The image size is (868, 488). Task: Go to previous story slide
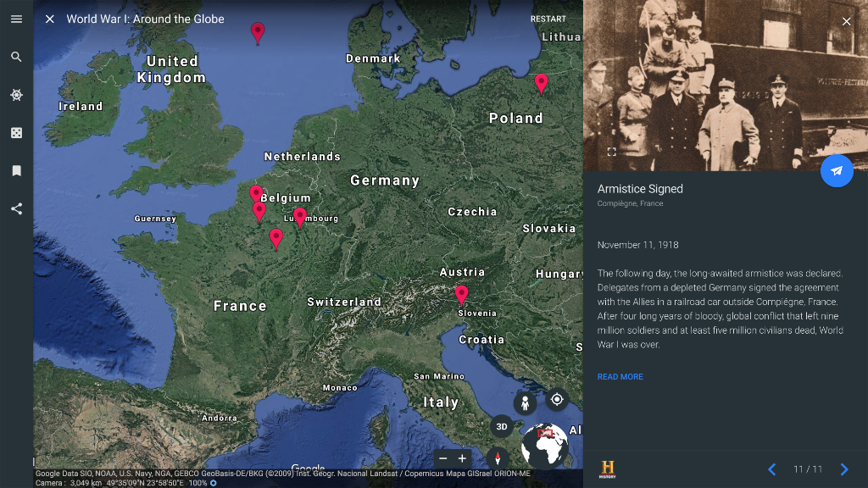coord(771,469)
